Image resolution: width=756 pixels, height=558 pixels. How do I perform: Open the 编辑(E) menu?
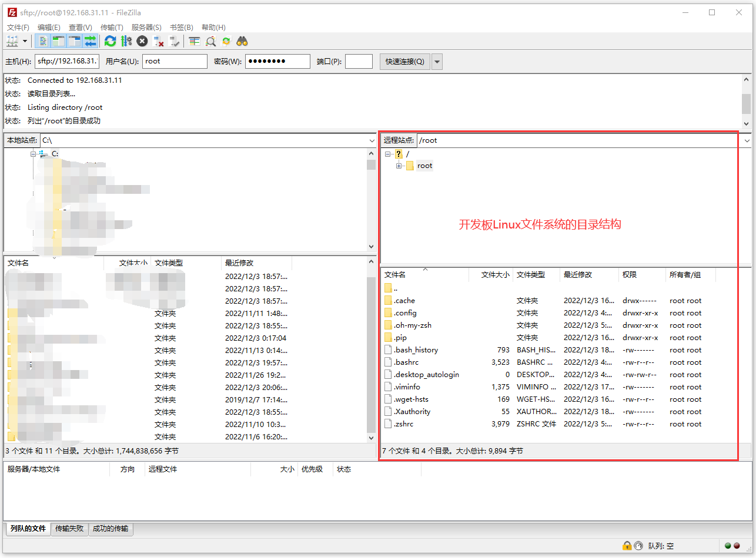coord(49,27)
